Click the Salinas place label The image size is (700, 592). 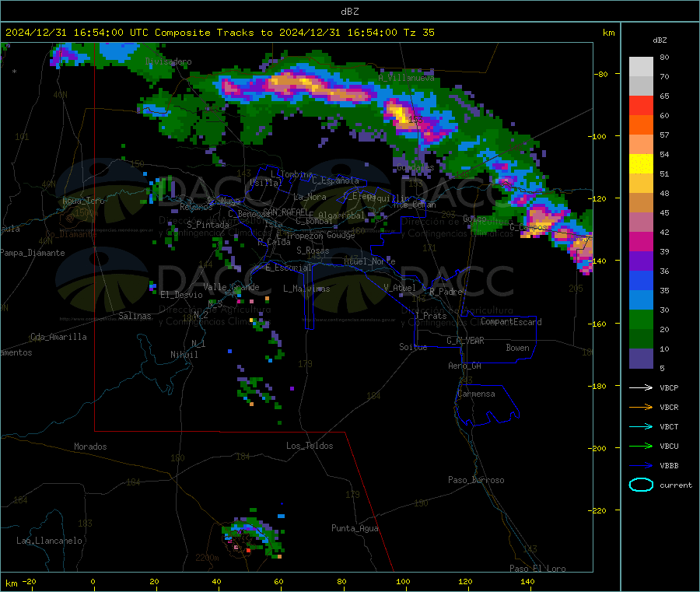(135, 316)
